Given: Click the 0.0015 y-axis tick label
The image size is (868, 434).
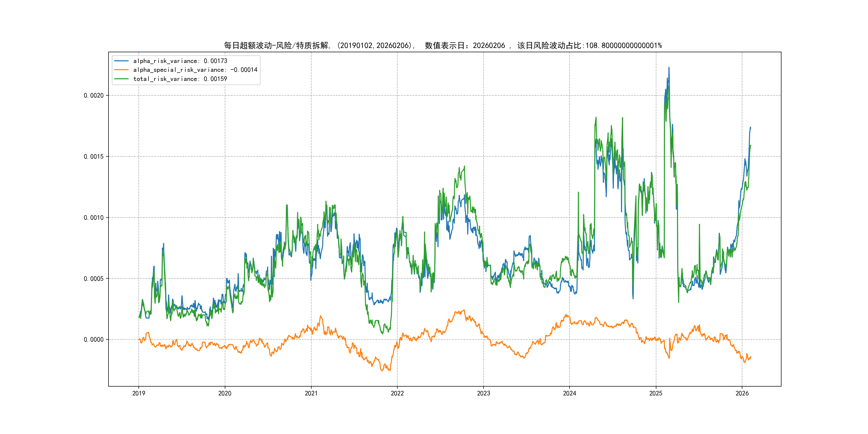Looking at the screenshot, I should pos(94,156).
